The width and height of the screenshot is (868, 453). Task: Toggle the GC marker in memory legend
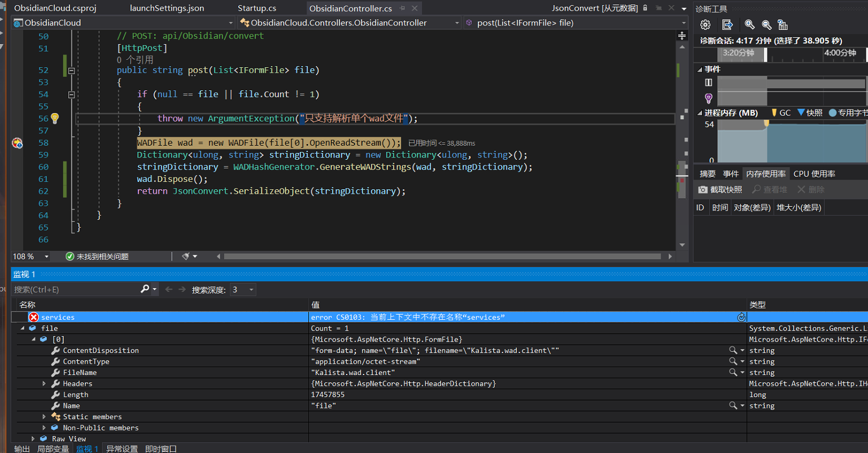point(779,112)
